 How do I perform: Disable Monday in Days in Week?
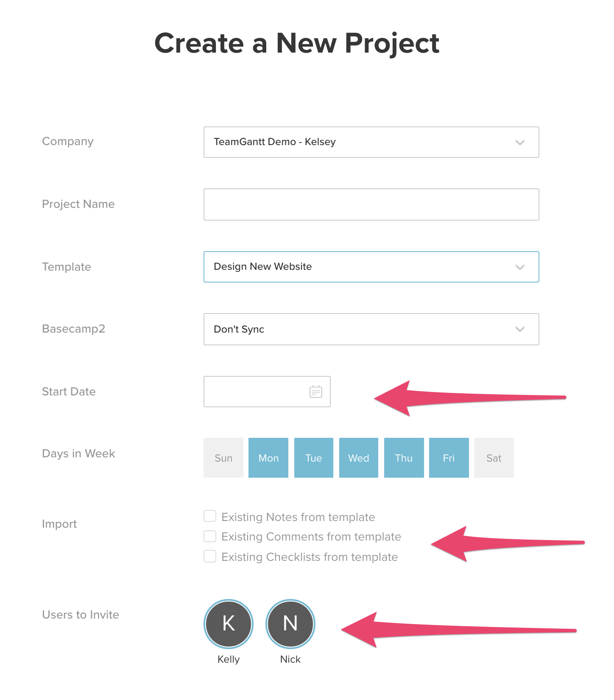pyautogui.click(x=268, y=458)
